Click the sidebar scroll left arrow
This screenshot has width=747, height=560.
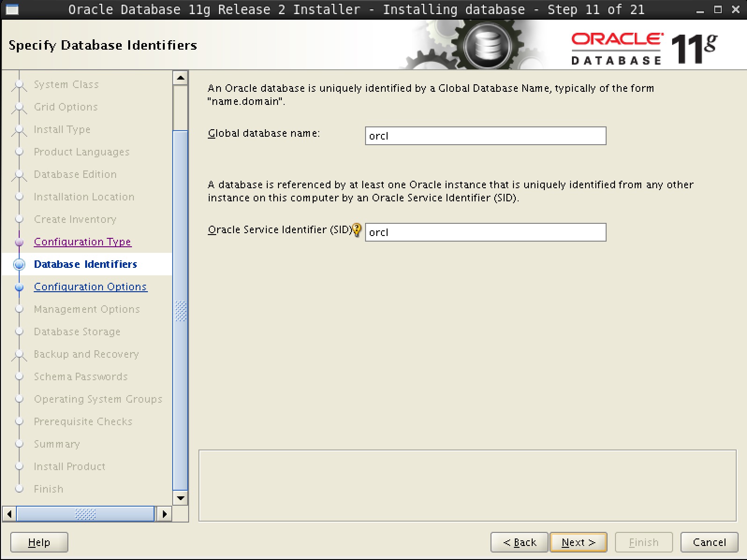[9, 514]
